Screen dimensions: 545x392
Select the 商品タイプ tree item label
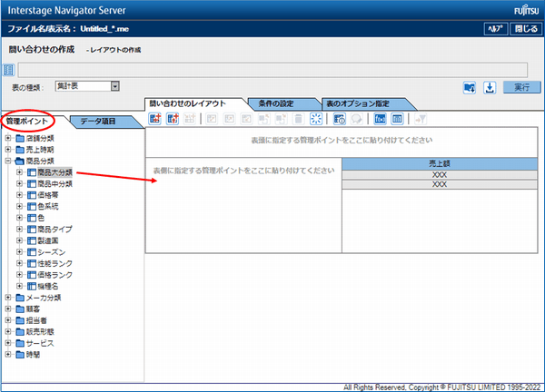pyautogui.click(x=54, y=230)
